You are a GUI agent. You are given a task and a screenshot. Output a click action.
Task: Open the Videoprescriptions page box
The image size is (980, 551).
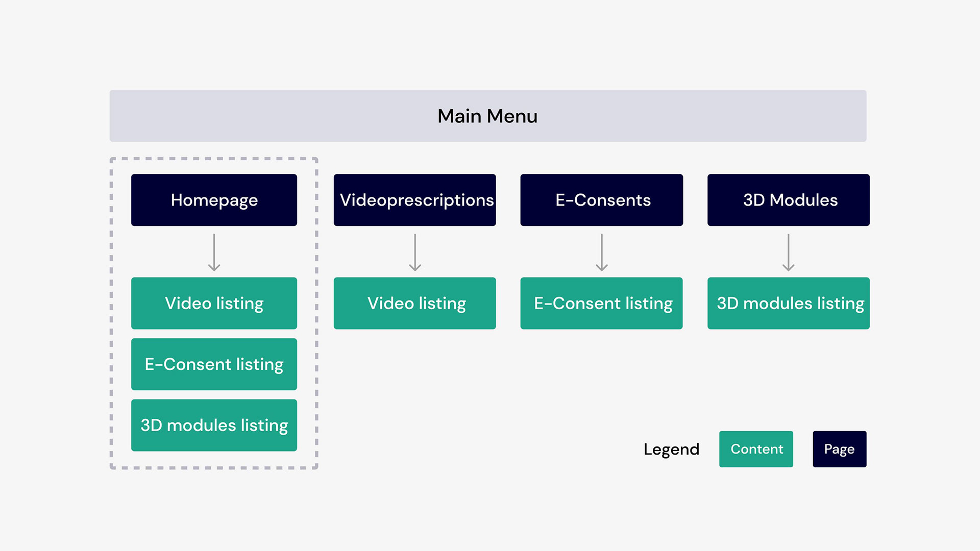[x=414, y=200]
